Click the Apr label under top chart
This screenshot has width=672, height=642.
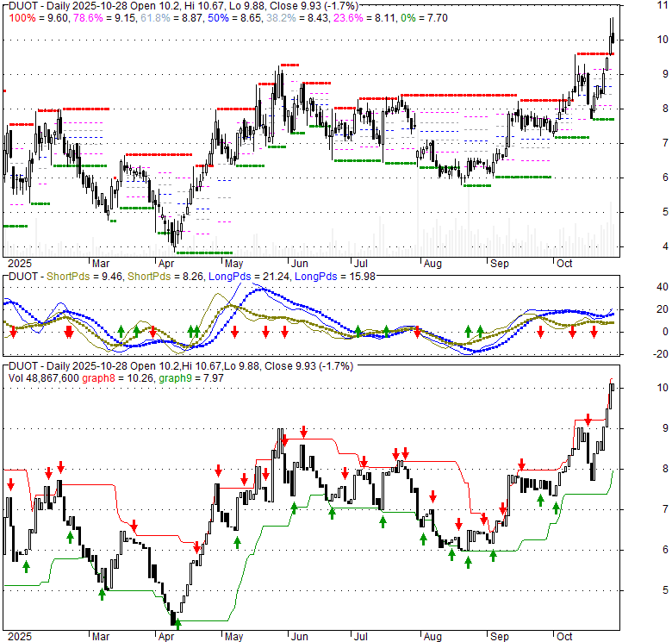[x=166, y=264]
